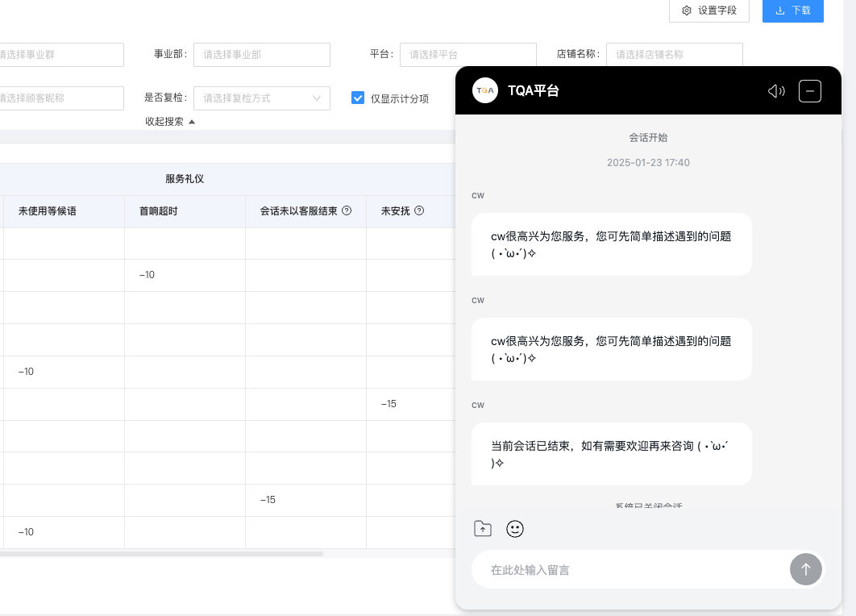Screen dimensions: 856x616
Task: Click the 2025-01-23 17:40 timestamp
Action: pyautogui.click(x=648, y=163)
